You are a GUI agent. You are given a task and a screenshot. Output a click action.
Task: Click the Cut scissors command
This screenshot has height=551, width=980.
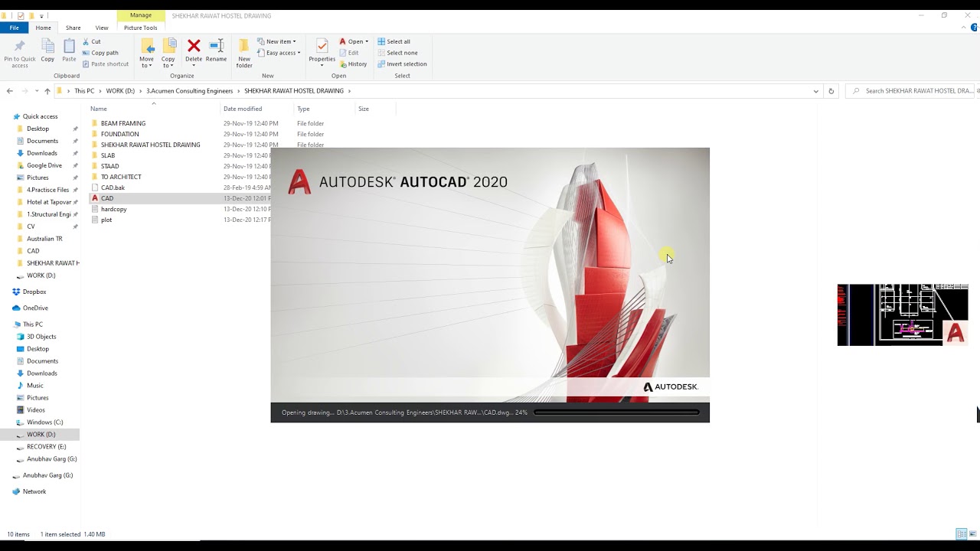[x=91, y=42]
